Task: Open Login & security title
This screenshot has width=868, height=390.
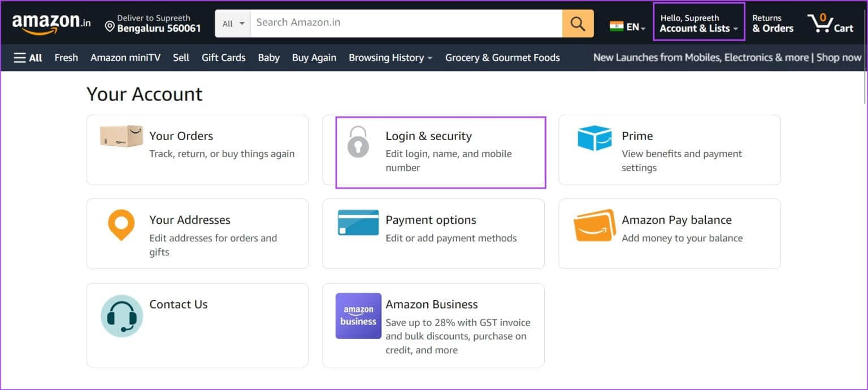Action: (428, 136)
